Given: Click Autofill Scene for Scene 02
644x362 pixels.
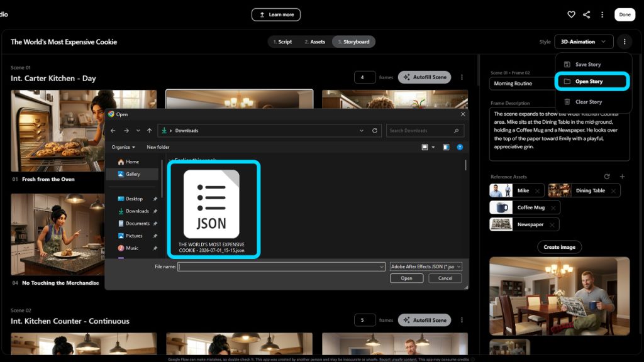Looking at the screenshot, I should pyautogui.click(x=425, y=320).
